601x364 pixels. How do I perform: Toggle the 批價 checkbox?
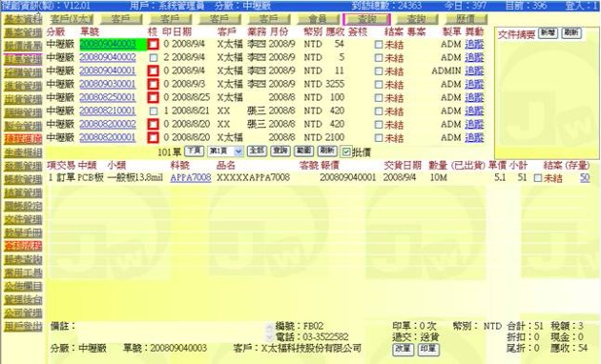(345, 152)
